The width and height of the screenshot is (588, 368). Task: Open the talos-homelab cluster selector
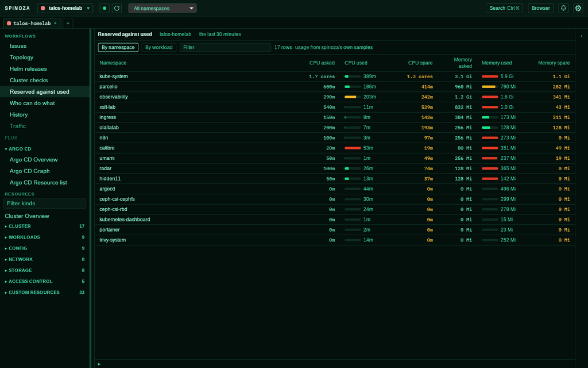click(65, 8)
